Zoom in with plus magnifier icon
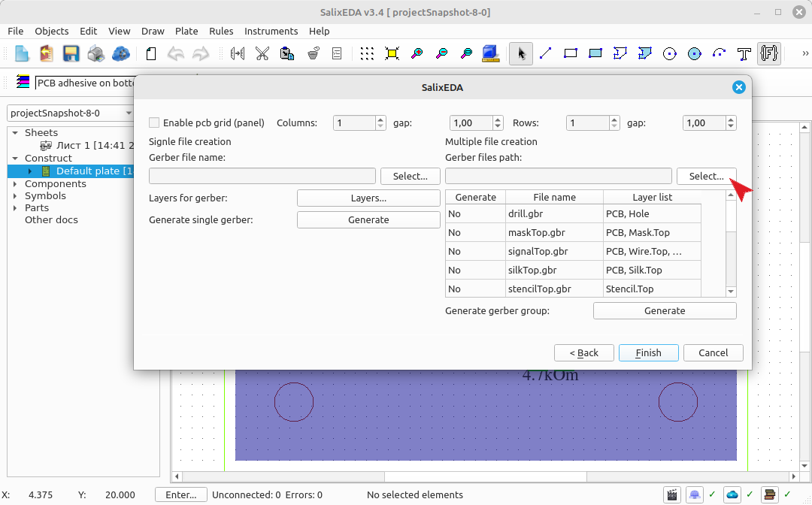 pyautogui.click(x=417, y=54)
